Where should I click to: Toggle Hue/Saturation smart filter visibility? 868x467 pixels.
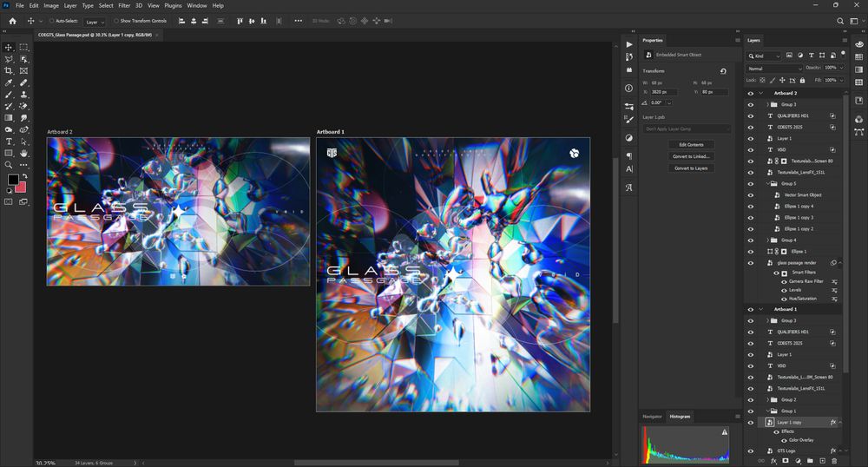point(784,299)
